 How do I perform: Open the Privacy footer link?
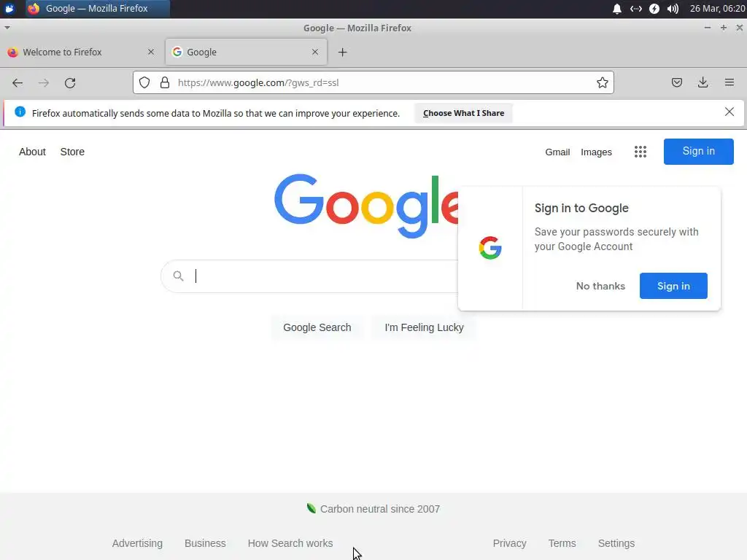point(509,543)
